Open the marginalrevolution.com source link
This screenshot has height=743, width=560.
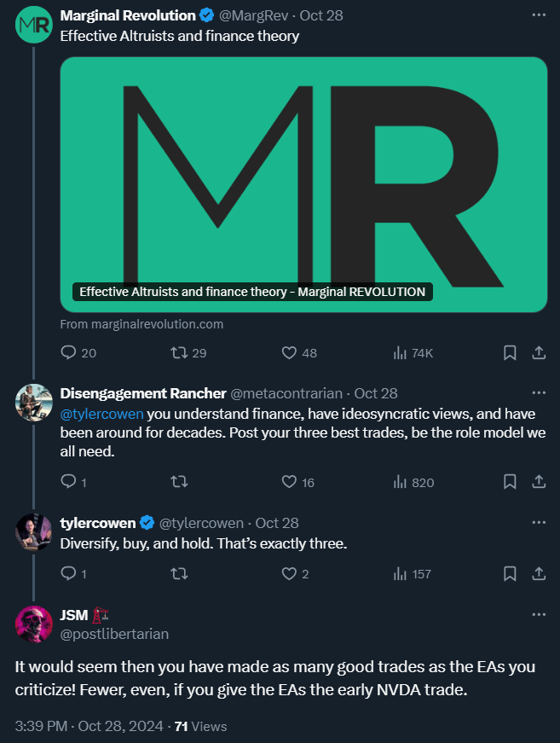pos(142,324)
